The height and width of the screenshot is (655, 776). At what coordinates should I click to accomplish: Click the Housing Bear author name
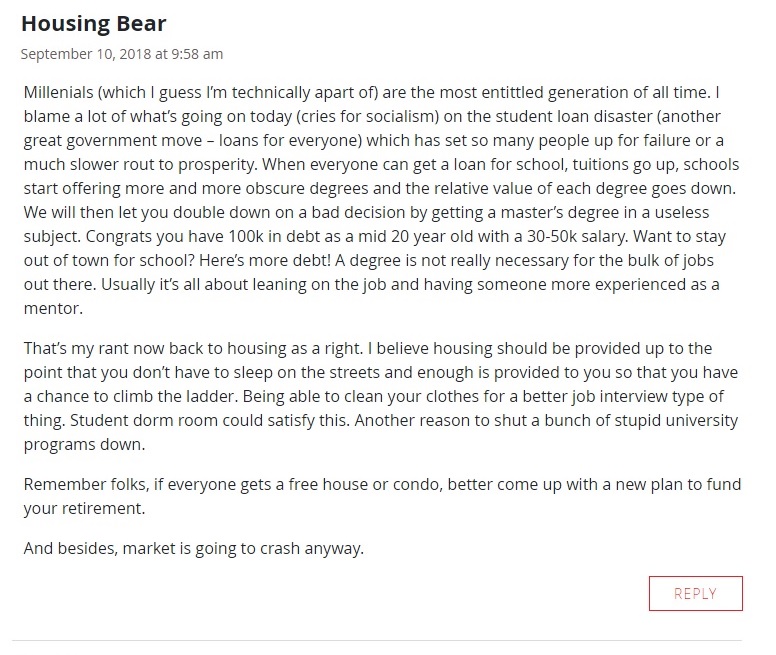(94, 23)
